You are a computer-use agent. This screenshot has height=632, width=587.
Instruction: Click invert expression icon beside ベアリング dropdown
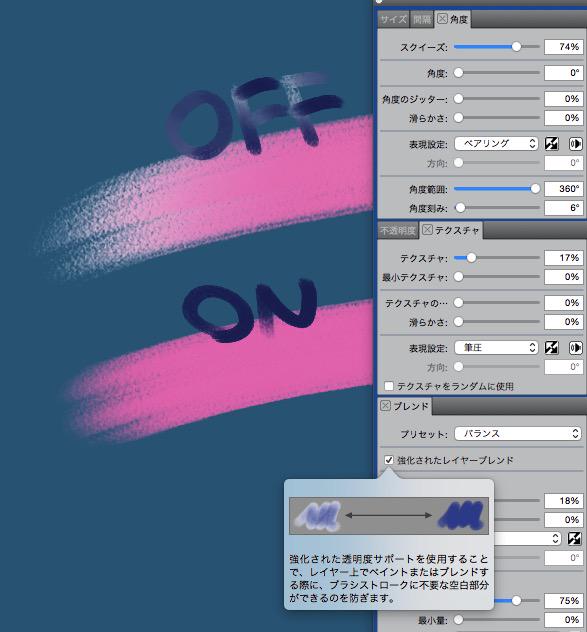pyautogui.click(x=552, y=143)
